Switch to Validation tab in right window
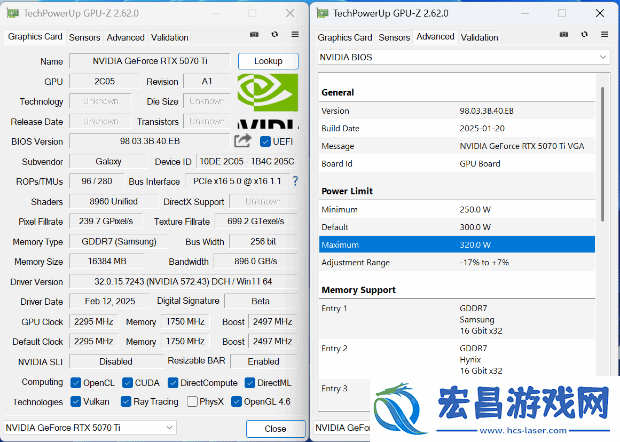The height and width of the screenshot is (442, 620). click(x=479, y=38)
